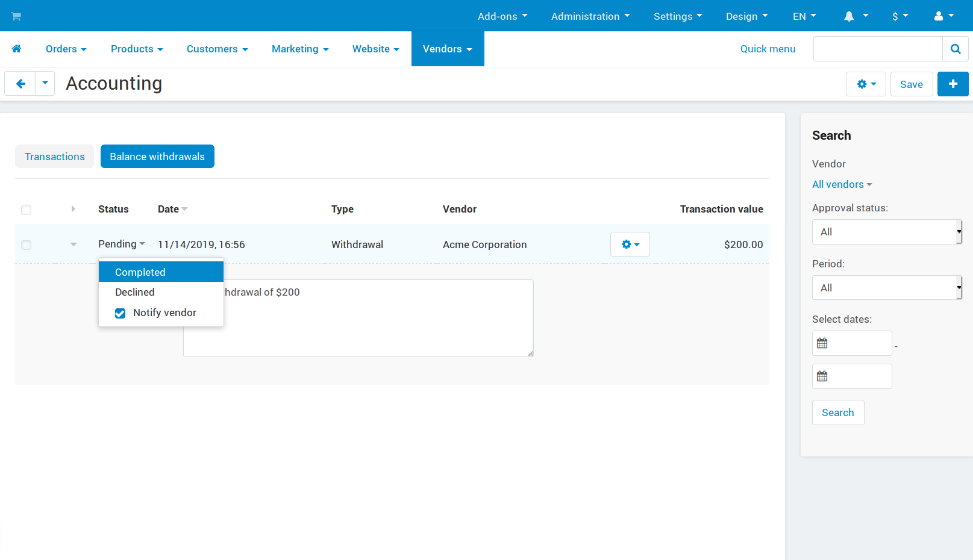Add new item with the plus button

953,84
